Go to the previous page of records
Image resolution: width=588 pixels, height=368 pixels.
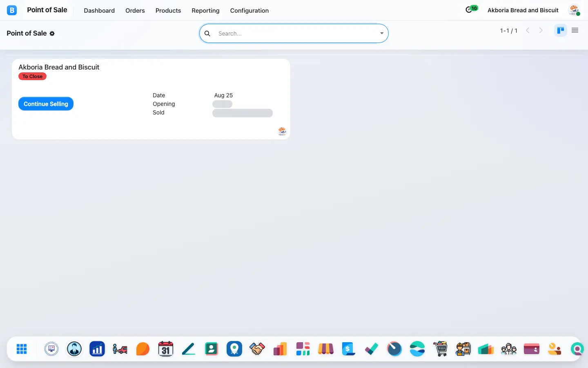[528, 30]
